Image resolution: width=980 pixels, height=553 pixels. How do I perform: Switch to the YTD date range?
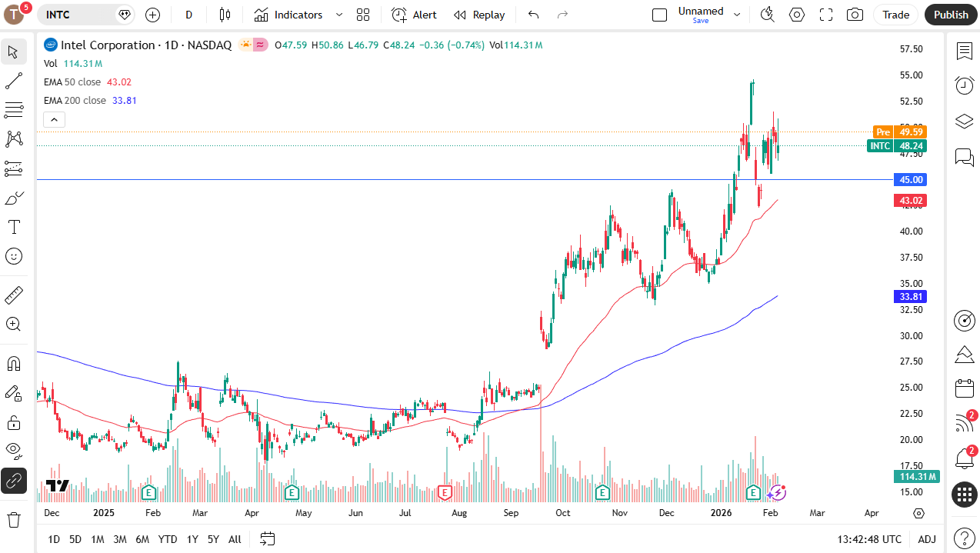click(x=168, y=539)
